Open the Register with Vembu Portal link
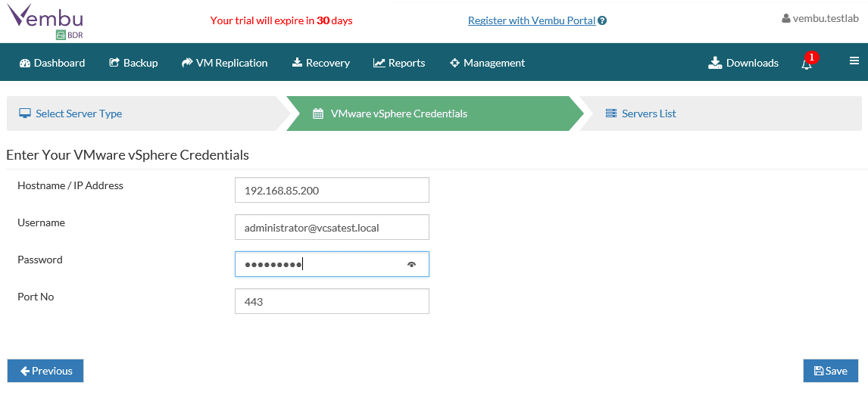The height and width of the screenshot is (398, 868). (531, 20)
